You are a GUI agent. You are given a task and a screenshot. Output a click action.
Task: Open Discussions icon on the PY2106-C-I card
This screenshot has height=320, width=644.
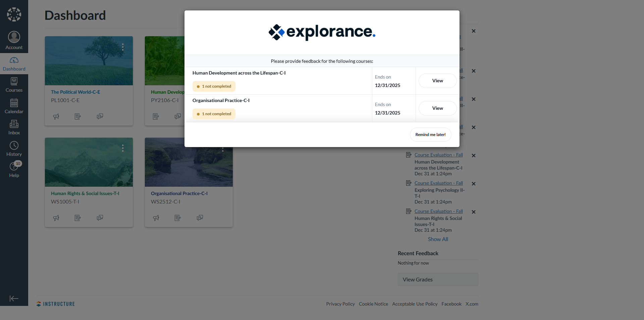tap(178, 117)
